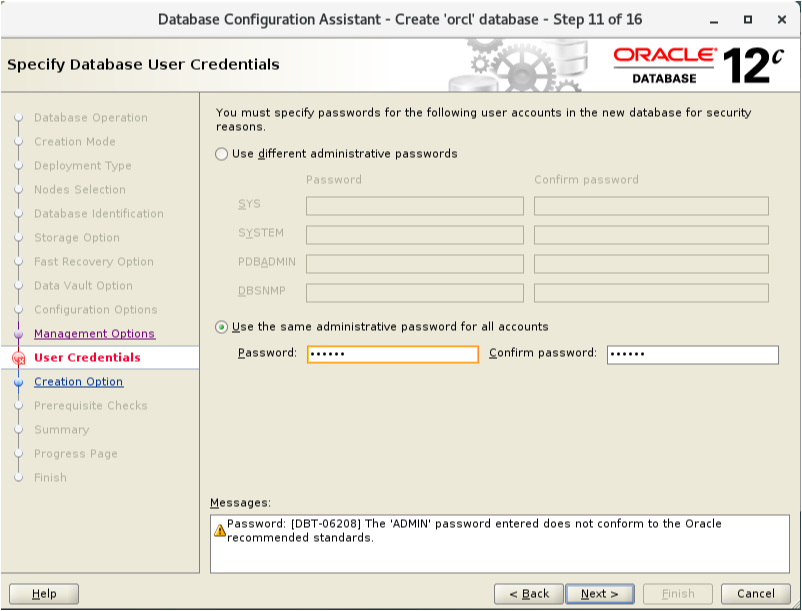Click the Database Identification step label

click(99, 214)
